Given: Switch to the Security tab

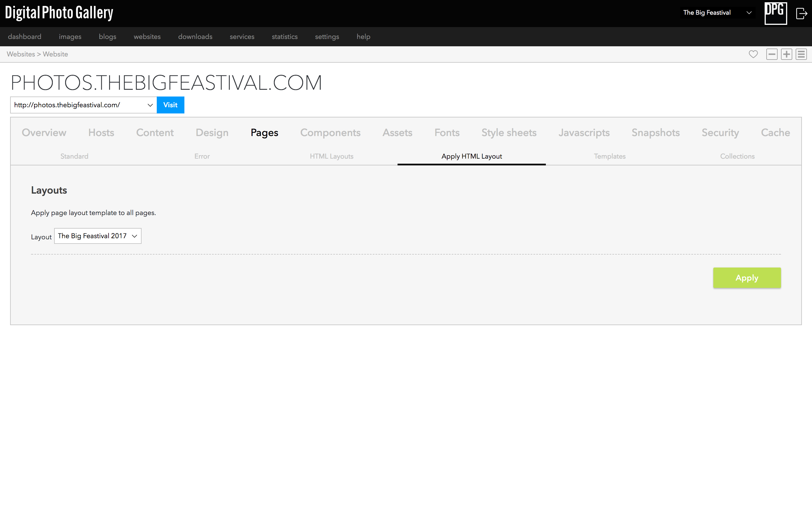Looking at the screenshot, I should coord(720,132).
